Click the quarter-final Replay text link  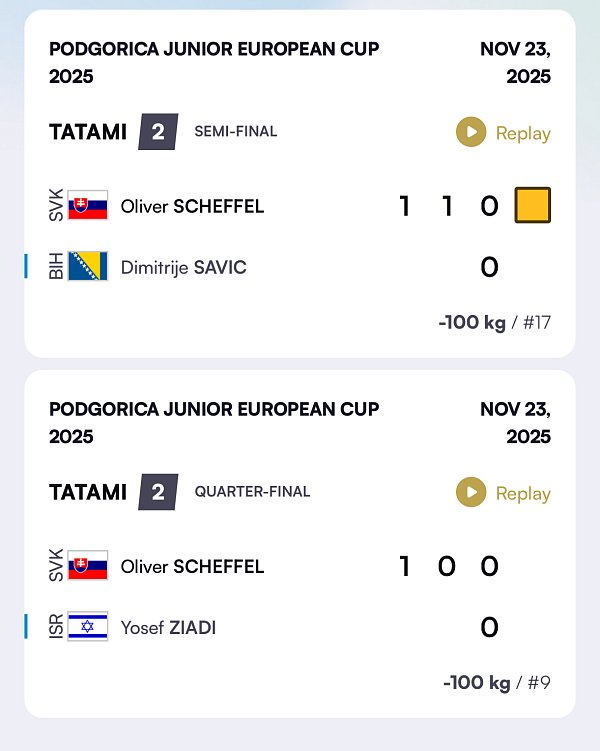coord(523,493)
